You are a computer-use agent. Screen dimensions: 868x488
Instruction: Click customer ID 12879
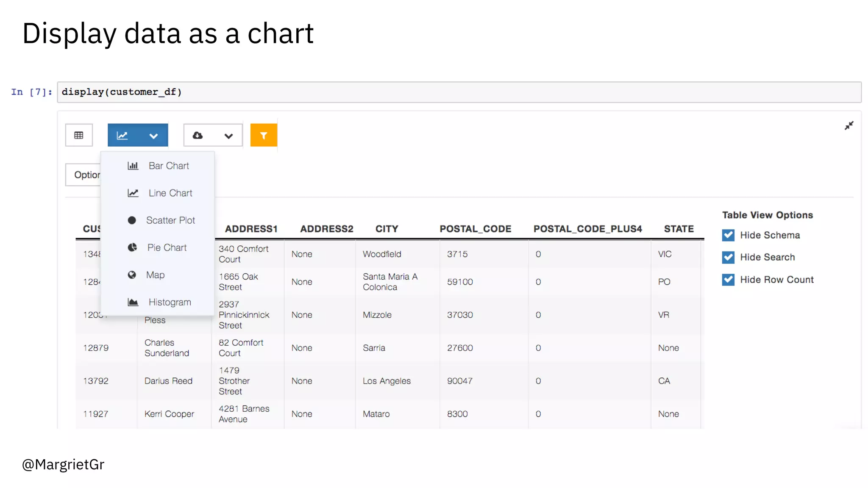coord(96,348)
